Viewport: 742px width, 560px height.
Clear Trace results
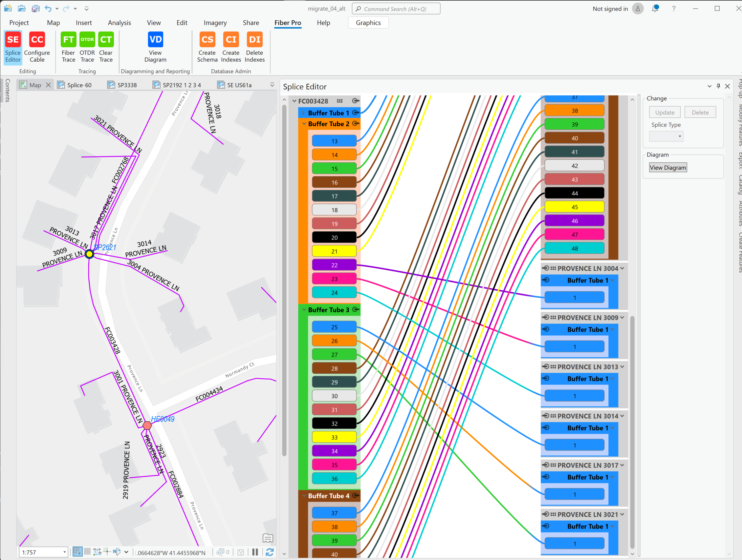[106, 48]
